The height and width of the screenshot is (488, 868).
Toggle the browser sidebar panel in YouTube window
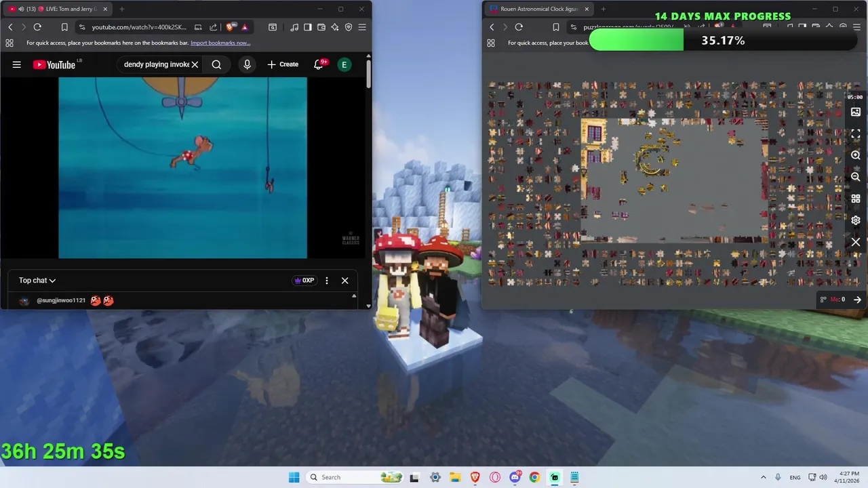point(308,27)
